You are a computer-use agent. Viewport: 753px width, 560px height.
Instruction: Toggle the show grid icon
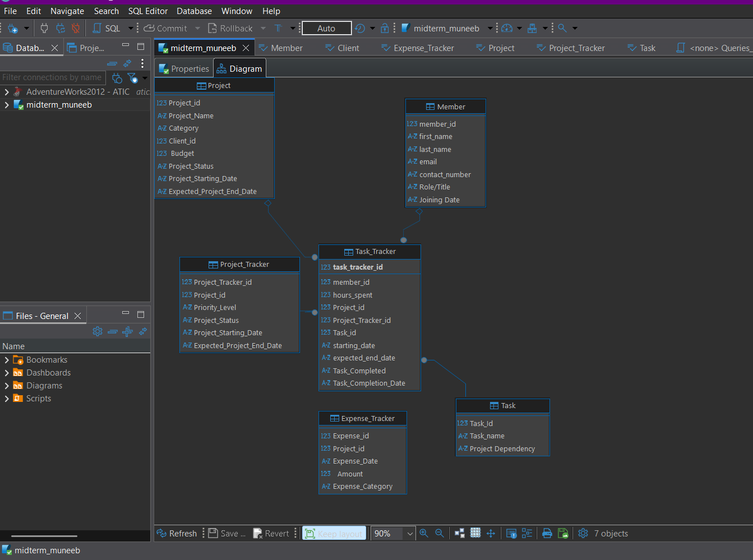click(475, 533)
